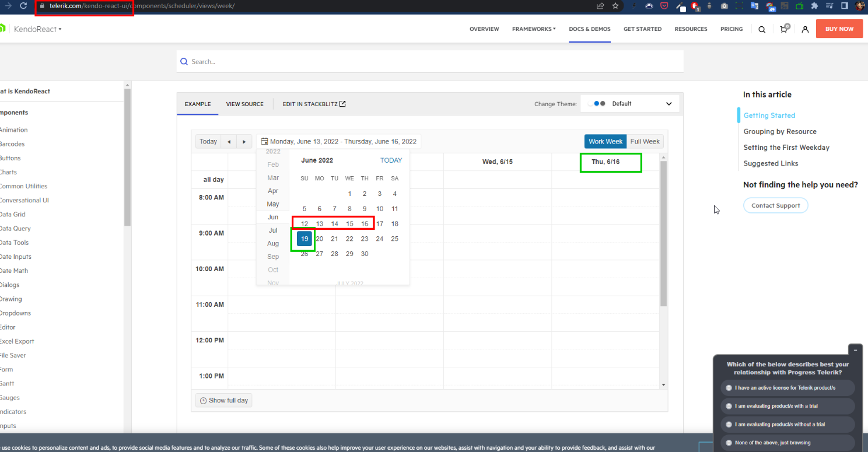Click the scheduler date range picker button
Image resolution: width=868 pixels, height=452 pixels.
click(338, 142)
